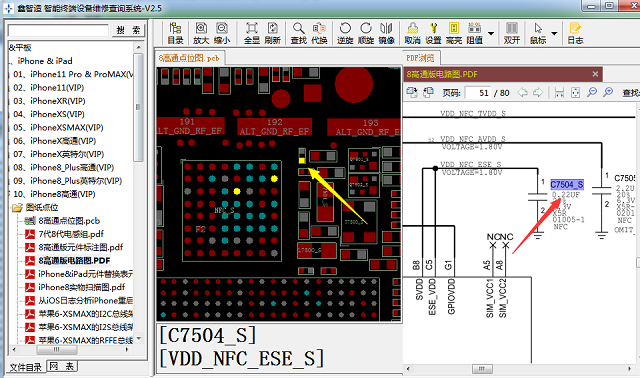This screenshot has width=640, height=378.
Task: Open dropdown arrow next to 鼠标
Action: pos(554,33)
